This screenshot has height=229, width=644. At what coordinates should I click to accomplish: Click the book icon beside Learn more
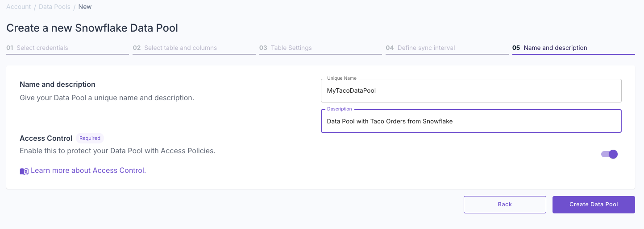(24, 171)
